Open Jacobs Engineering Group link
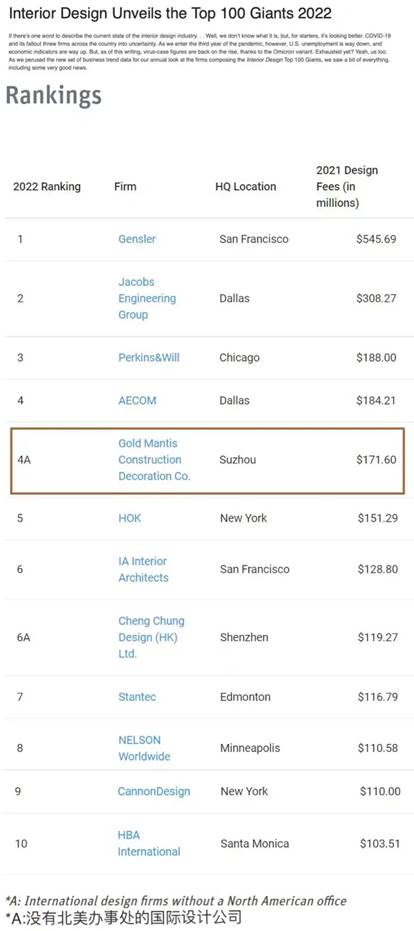Screen dimensions: 414x931 [x=147, y=298]
